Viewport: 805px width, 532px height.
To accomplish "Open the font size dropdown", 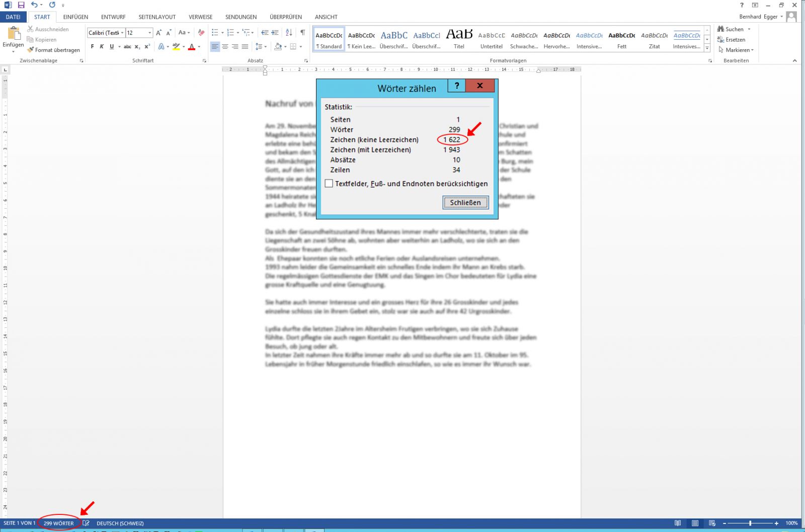I will (x=149, y=33).
